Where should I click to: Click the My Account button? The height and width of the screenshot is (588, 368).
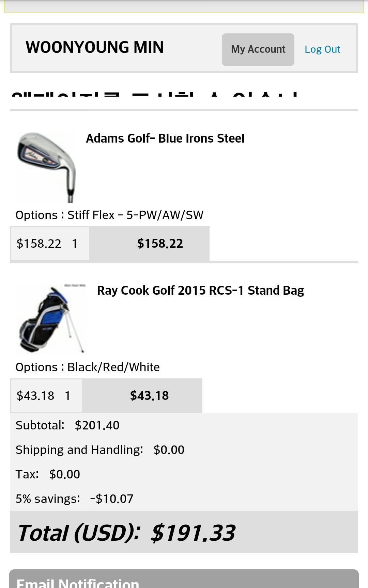(258, 50)
